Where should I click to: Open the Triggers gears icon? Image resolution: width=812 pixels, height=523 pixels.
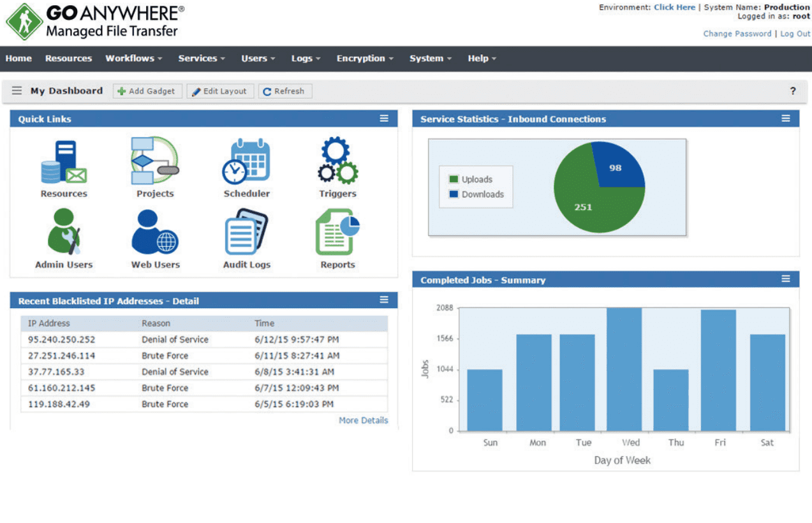(x=337, y=161)
